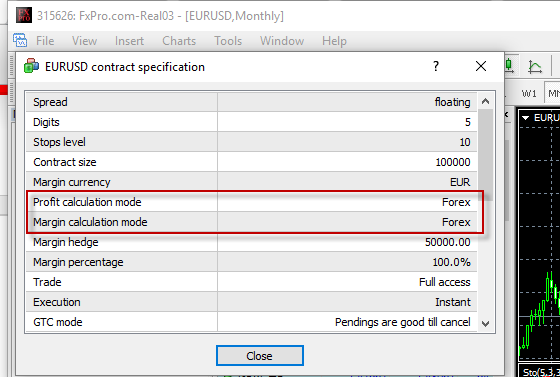Select the Stops level value 10

coord(465,142)
